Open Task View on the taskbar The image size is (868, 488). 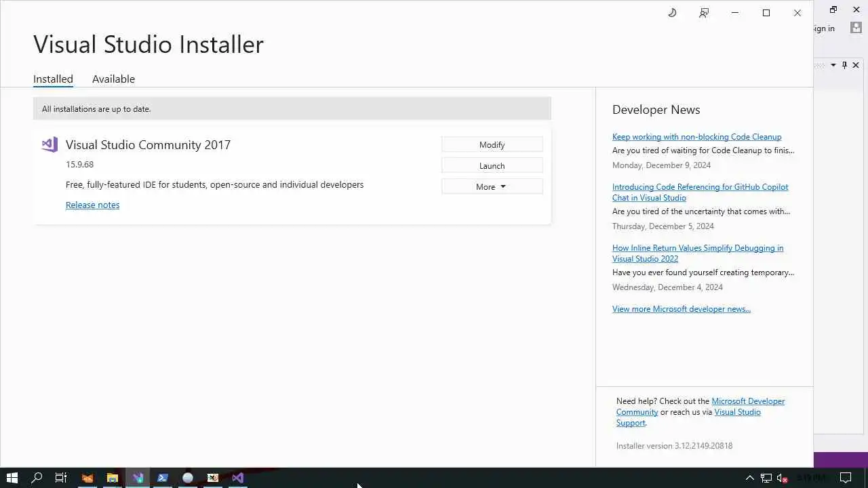pyautogui.click(x=61, y=478)
